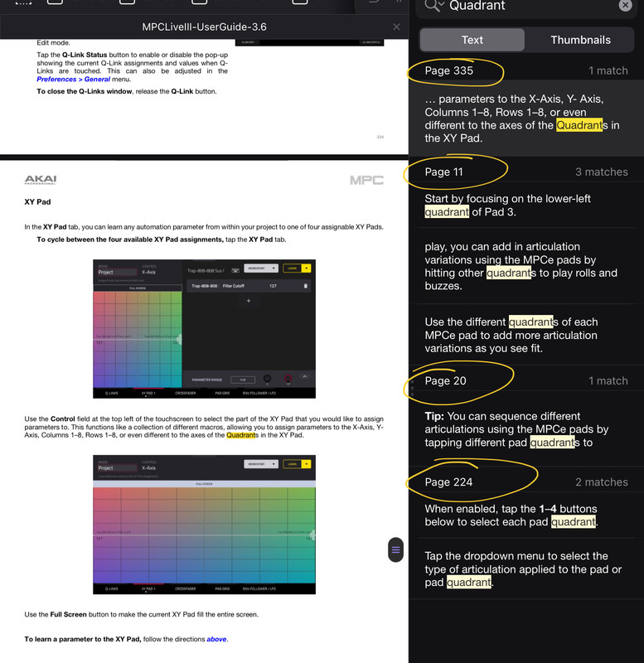Select the Page 20 section header
Viewport: 644px width, 663px height.
[x=445, y=381]
